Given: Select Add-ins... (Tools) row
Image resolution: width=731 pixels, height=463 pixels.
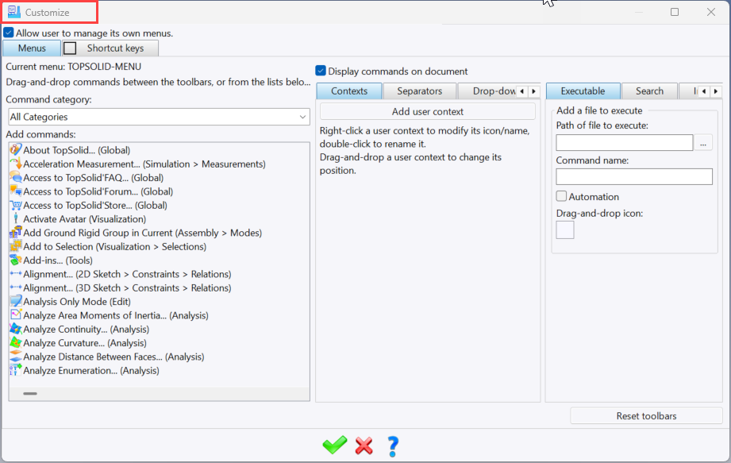Looking at the screenshot, I should [159, 260].
